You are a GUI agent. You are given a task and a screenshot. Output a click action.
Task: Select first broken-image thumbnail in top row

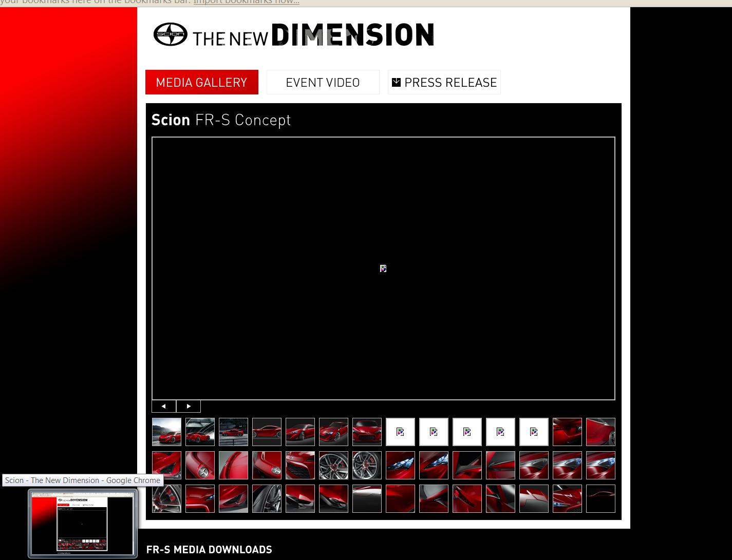400,432
